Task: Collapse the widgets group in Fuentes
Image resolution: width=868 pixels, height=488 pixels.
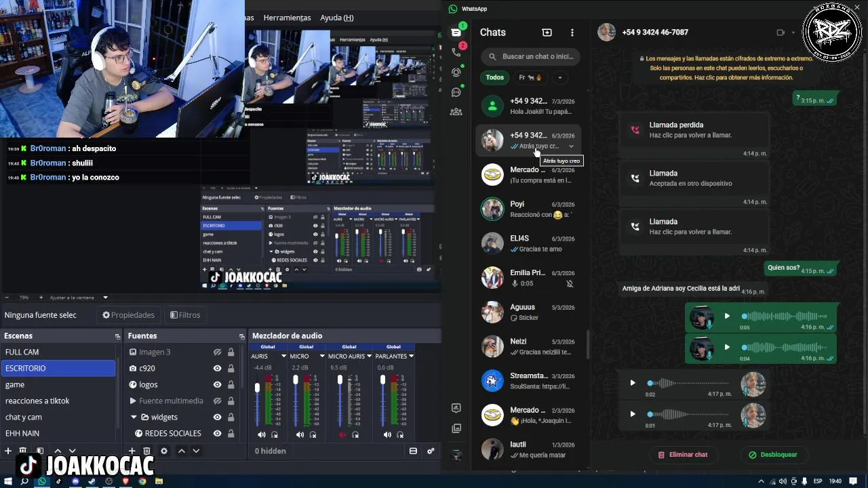Action: tap(134, 417)
